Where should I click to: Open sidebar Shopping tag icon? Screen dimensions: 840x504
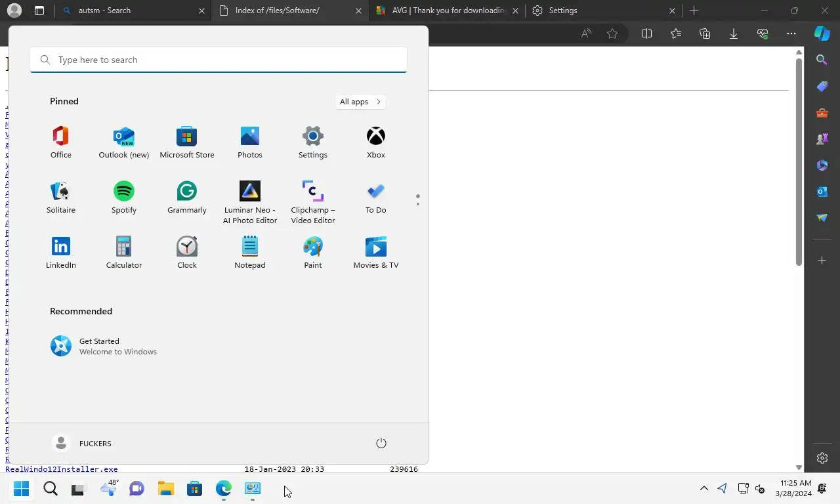(x=822, y=87)
